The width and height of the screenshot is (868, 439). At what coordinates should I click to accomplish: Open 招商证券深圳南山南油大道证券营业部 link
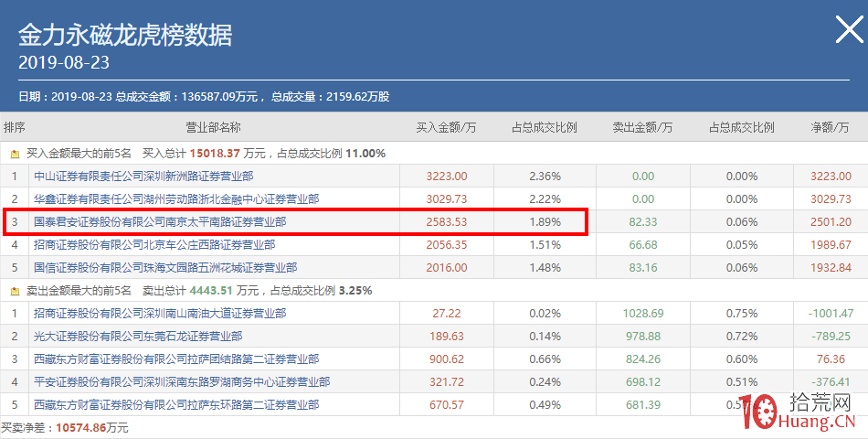pos(160,313)
